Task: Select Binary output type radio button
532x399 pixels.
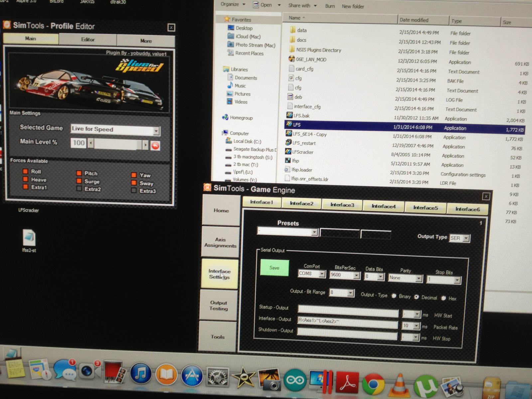Action: click(394, 296)
